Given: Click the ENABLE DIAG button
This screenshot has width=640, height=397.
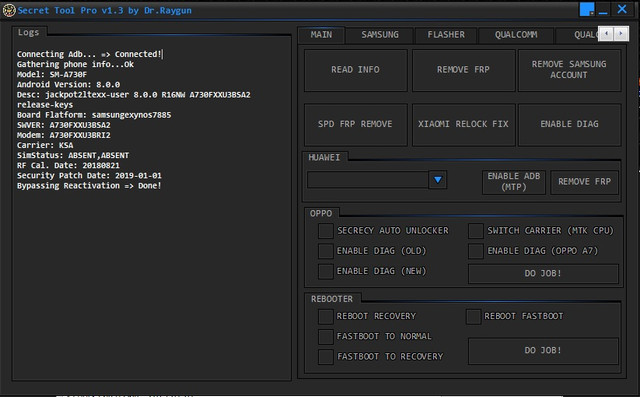Looking at the screenshot, I should [x=569, y=124].
